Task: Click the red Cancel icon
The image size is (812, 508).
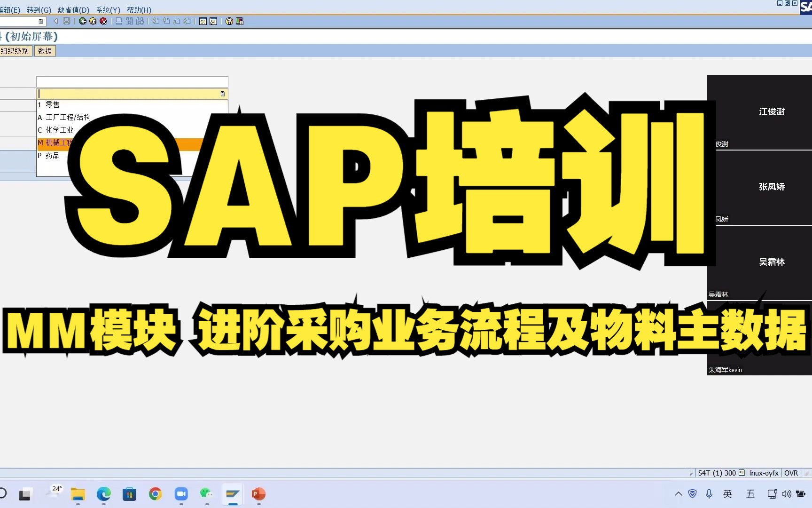Action: point(103,21)
